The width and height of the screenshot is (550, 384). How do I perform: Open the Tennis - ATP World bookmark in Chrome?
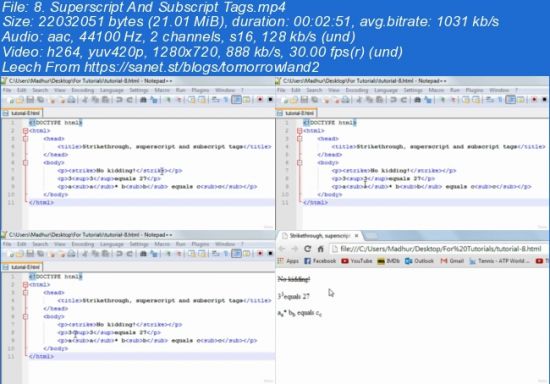499,261
